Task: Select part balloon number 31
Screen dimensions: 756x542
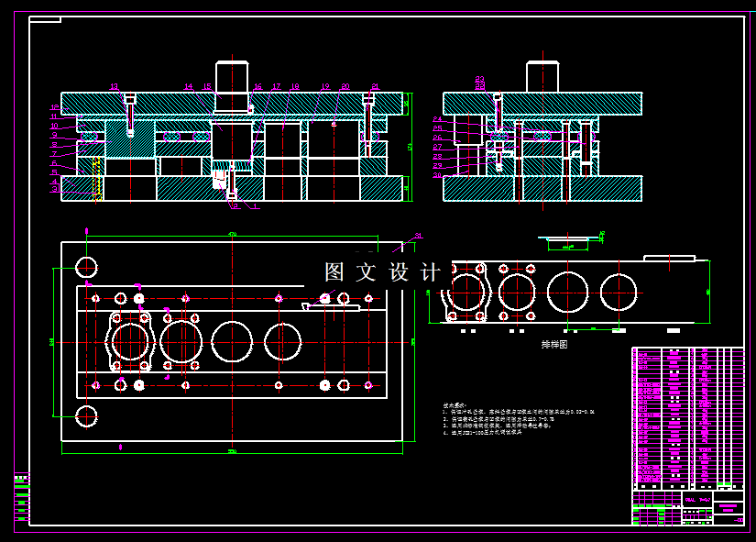Action: click(418, 236)
